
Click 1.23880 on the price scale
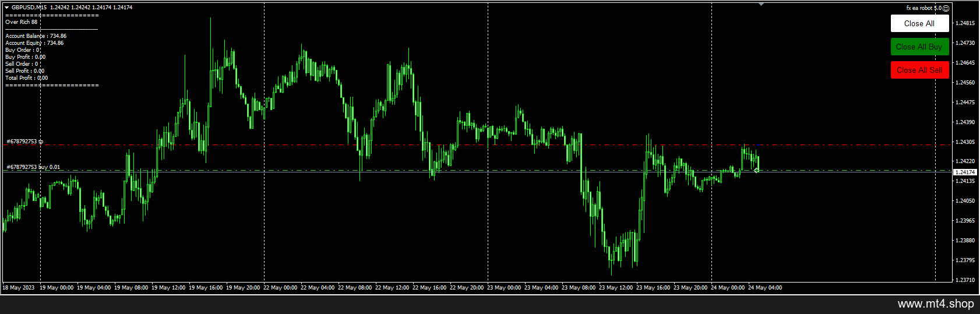click(965, 241)
